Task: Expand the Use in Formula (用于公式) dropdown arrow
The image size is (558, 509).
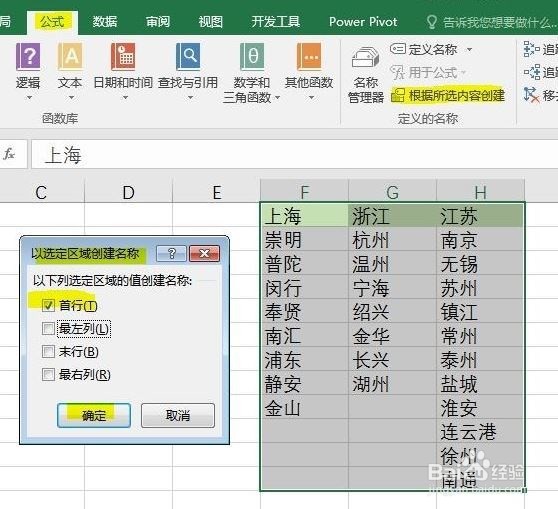Action: 463,73
